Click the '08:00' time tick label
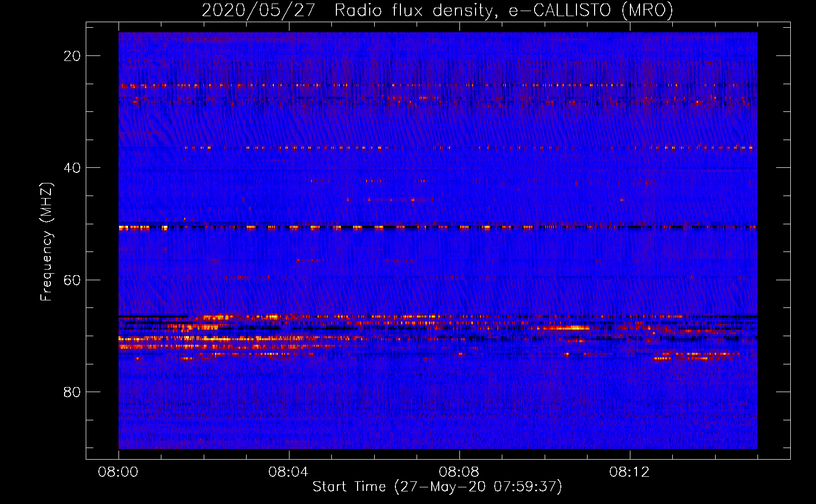Screen dimensions: 816x504 119,472
